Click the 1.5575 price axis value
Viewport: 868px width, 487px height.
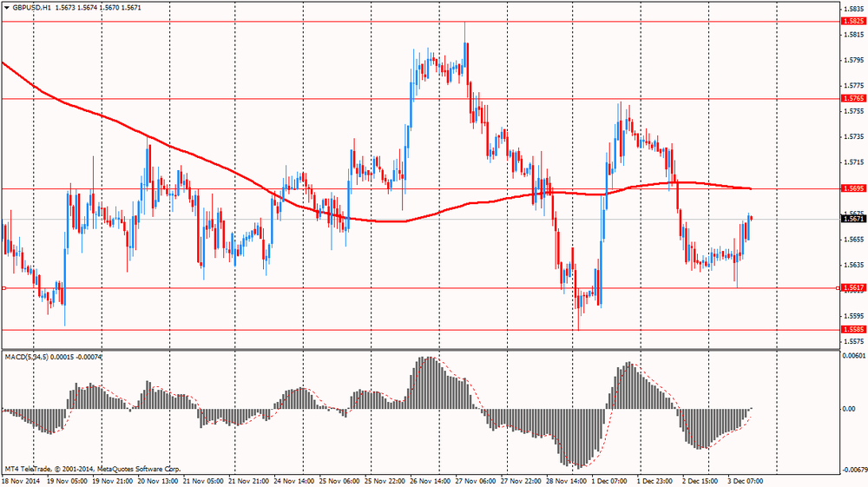(854, 341)
